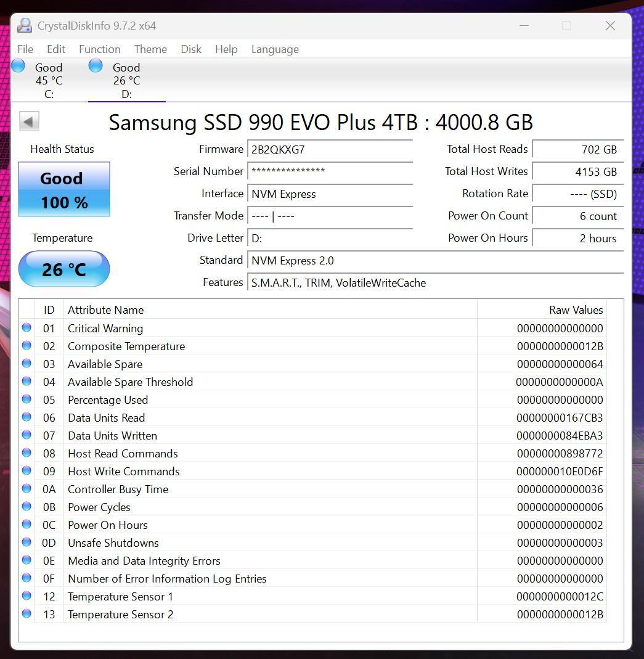Click the masked Serial Number field
This screenshot has width=644, height=659.
click(x=330, y=172)
